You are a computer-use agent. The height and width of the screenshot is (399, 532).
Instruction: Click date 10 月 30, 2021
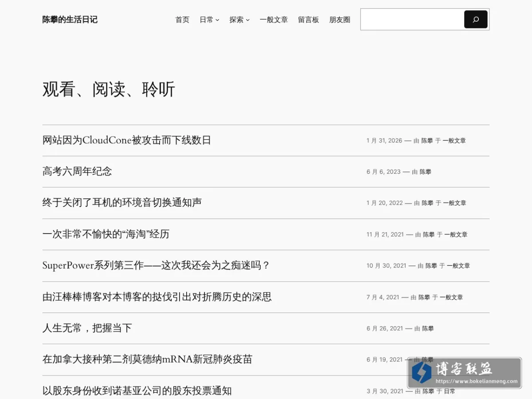[x=387, y=266]
